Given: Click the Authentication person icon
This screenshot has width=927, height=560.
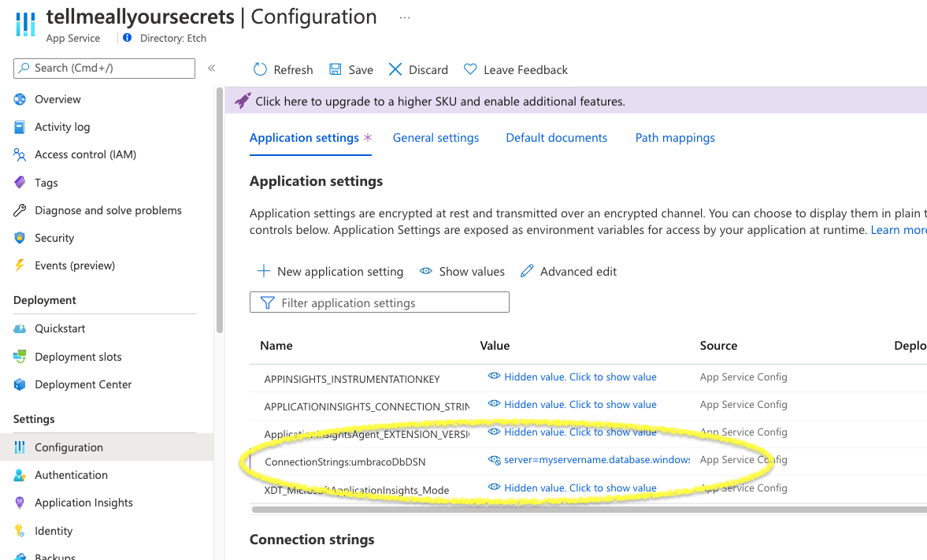Looking at the screenshot, I should pos(20,475).
